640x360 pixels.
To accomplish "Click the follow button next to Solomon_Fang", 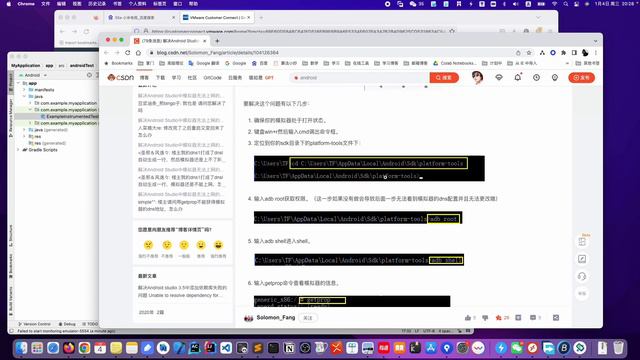I will [x=308, y=318].
